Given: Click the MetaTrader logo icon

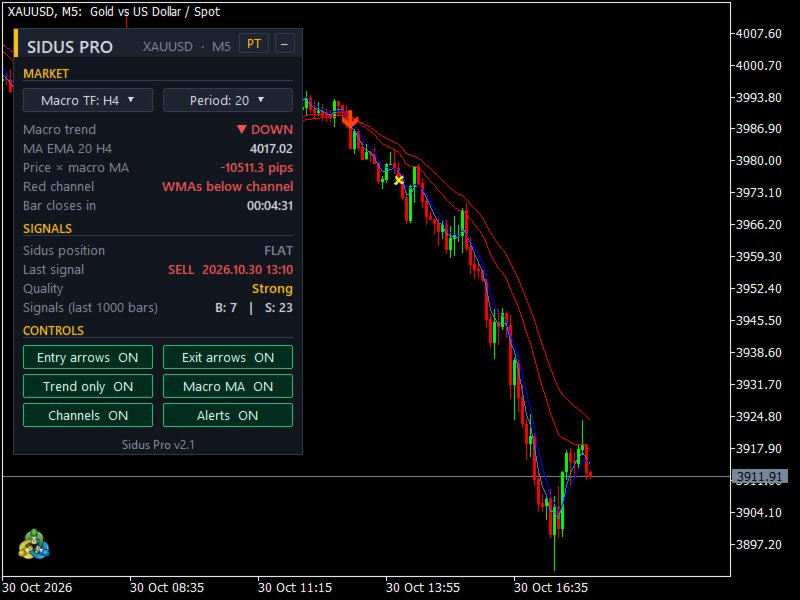Looking at the screenshot, I should [34, 544].
